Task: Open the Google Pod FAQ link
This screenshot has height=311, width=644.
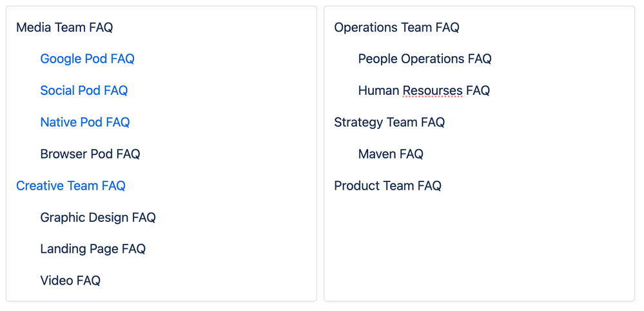Action: point(87,59)
